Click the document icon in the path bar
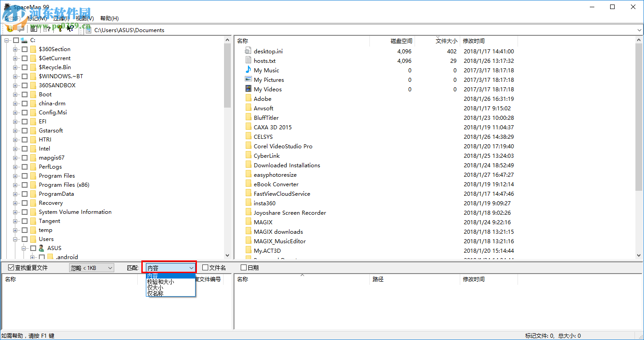This screenshot has width=644, height=340. [88, 30]
